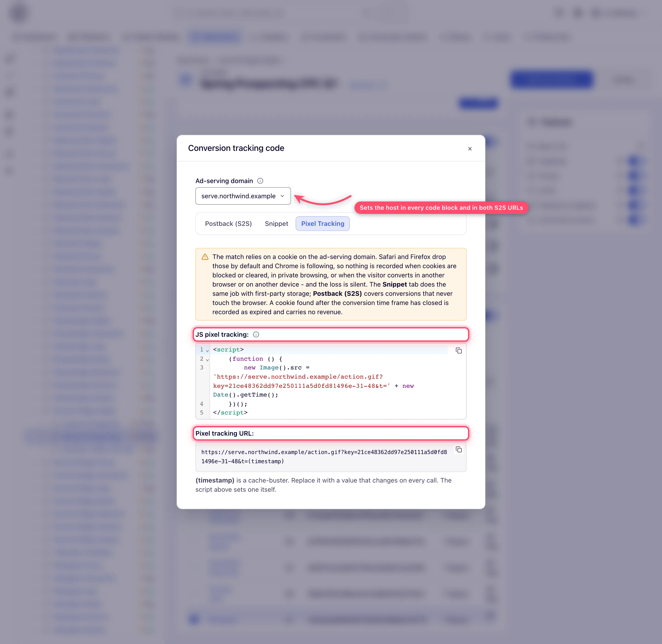The height and width of the screenshot is (644, 662).
Task: Switch to the Postback (S2S) tab
Action: pos(228,224)
